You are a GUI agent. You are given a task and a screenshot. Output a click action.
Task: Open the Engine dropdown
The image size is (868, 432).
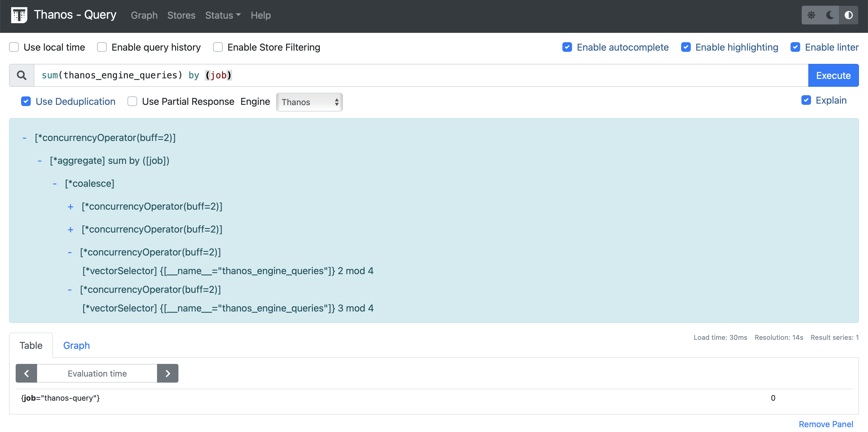point(309,102)
